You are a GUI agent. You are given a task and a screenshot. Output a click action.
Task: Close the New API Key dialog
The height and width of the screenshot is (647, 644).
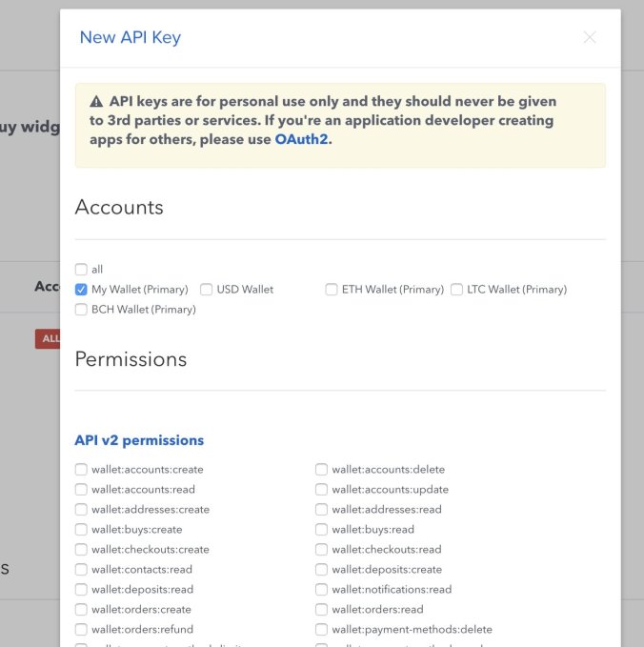pos(590,37)
